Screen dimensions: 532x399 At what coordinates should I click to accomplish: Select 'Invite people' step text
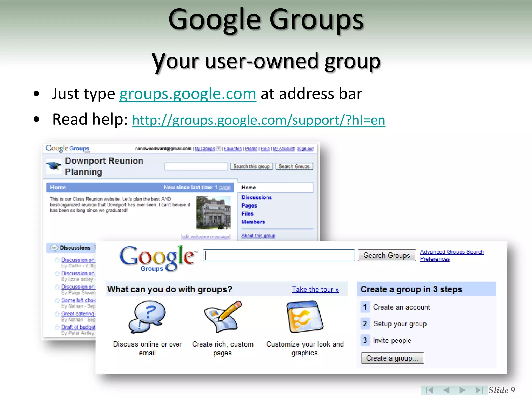392,341
